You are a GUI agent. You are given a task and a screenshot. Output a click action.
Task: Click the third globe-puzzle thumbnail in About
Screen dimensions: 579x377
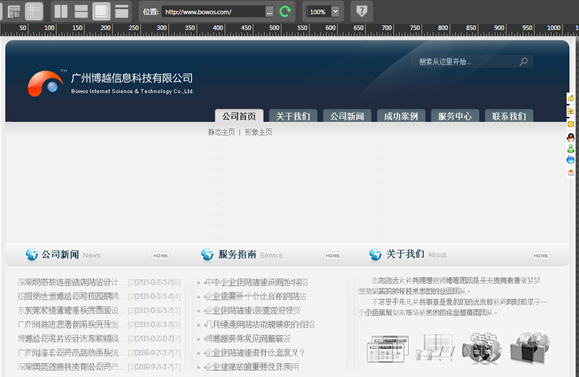482,348
